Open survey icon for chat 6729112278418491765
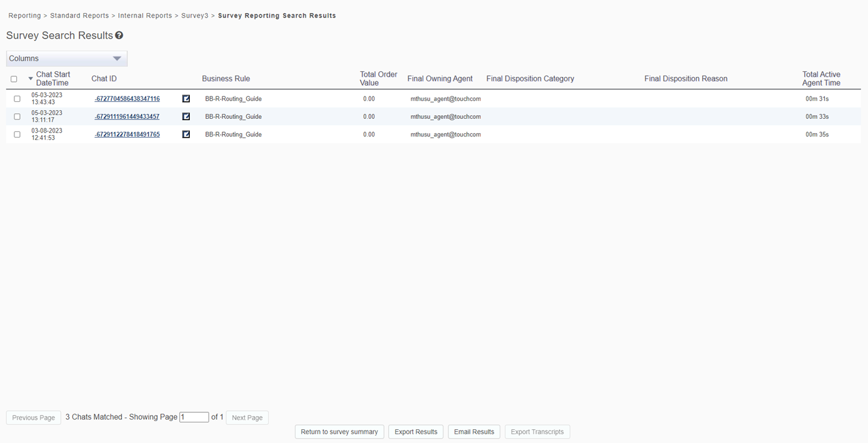 (x=186, y=134)
